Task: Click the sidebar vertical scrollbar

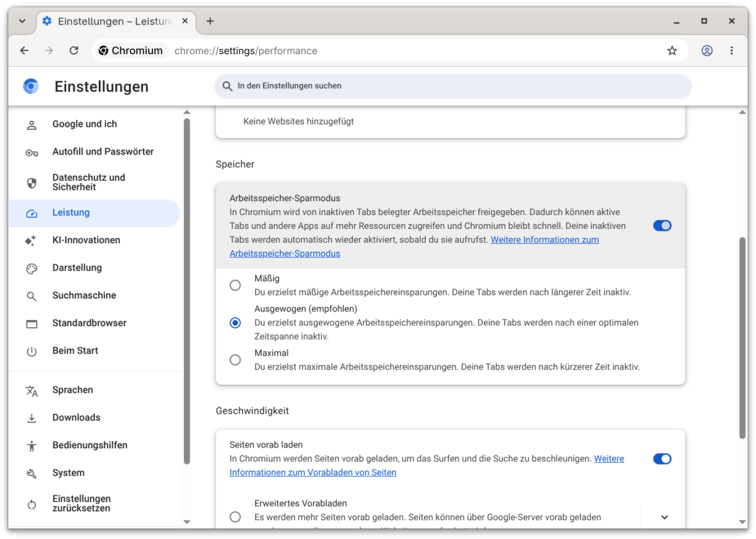Action: click(x=186, y=291)
